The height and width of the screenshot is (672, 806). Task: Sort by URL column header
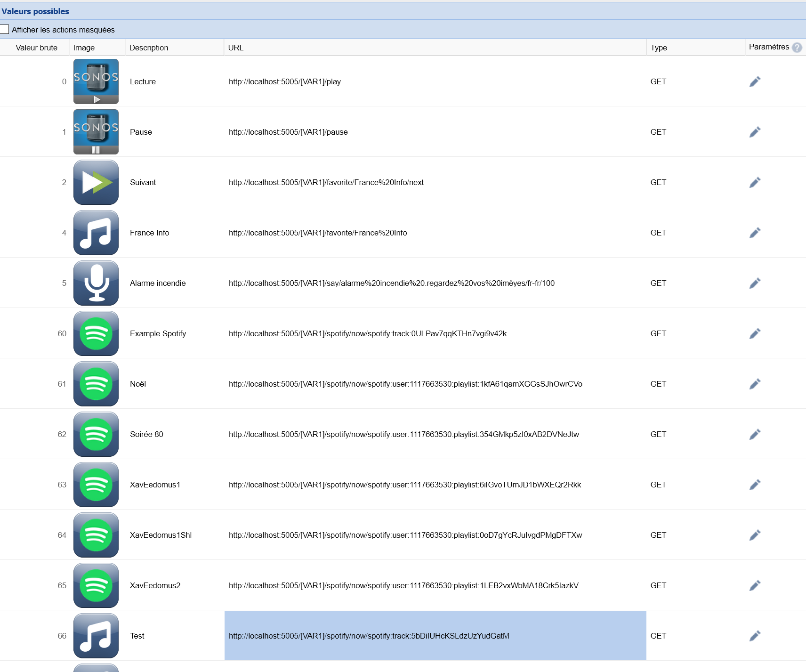pyautogui.click(x=435, y=48)
